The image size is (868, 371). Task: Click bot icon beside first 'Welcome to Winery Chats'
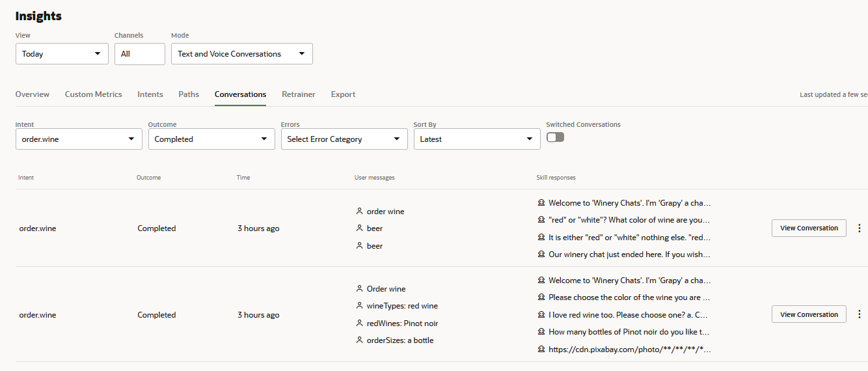pyautogui.click(x=541, y=203)
